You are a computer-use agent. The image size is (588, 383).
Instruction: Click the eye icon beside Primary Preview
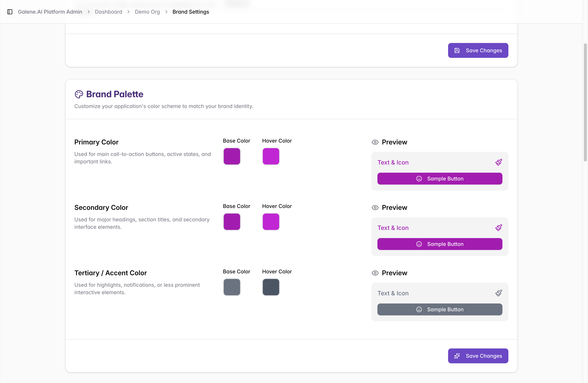pos(375,142)
